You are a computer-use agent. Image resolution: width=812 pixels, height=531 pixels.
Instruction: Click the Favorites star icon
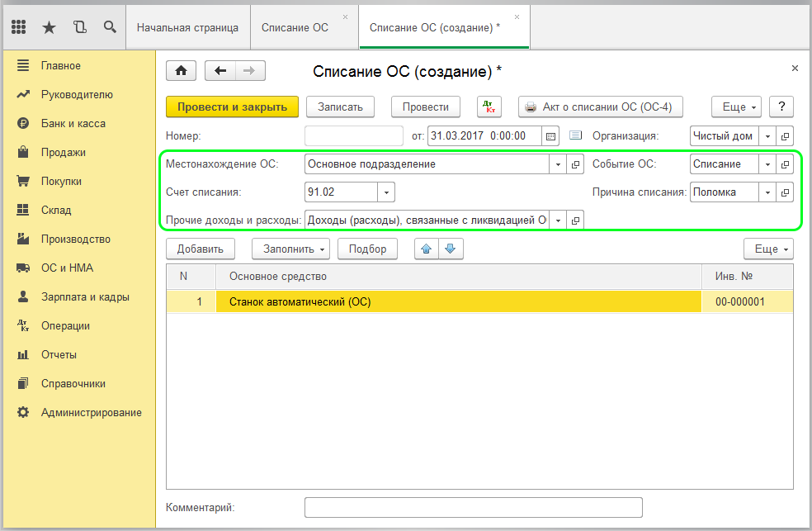(x=49, y=27)
